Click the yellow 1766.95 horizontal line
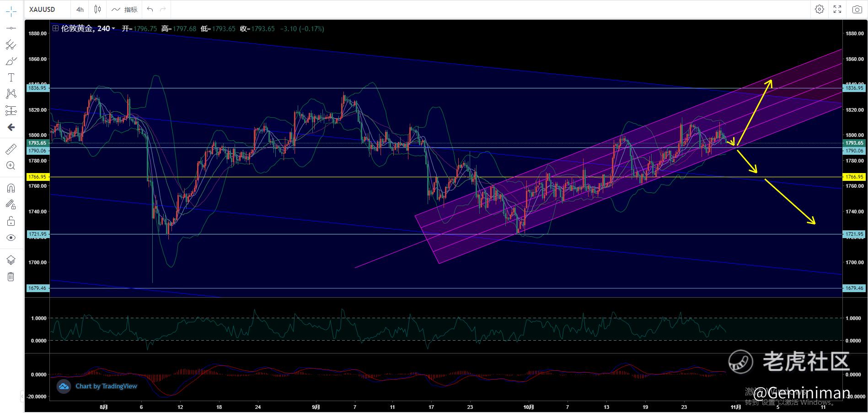The height and width of the screenshot is (413, 868). [x=446, y=177]
